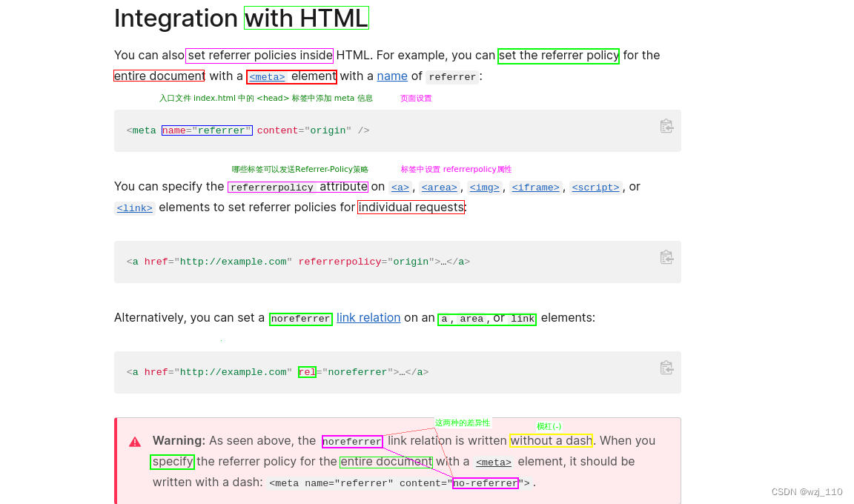Copy the meta referrer code snippet
The image size is (854, 504).
click(666, 126)
